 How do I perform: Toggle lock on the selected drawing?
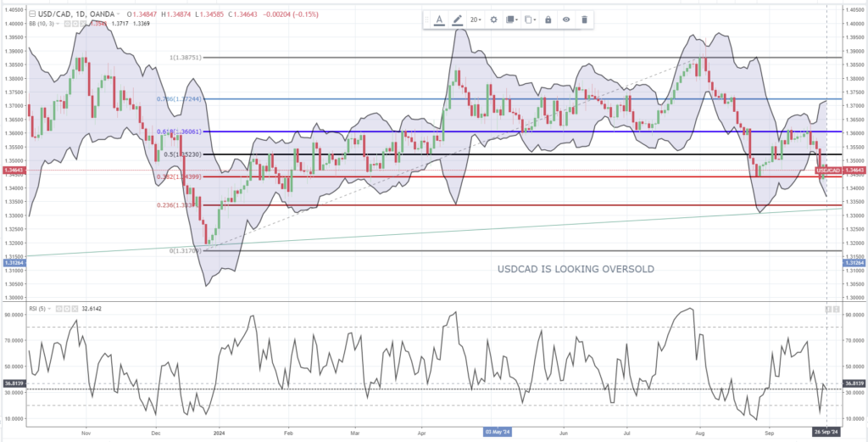coord(548,20)
